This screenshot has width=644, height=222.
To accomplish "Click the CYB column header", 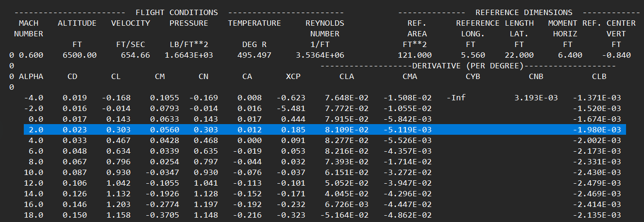I will point(473,77).
